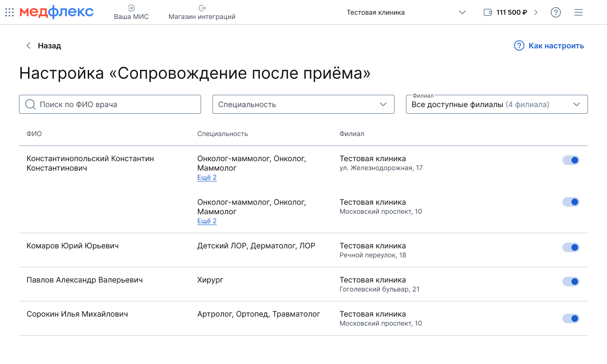Toggle switch for ул. Железнодорожная, 17 branch
607x364 pixels.
[x=570, y=160]
